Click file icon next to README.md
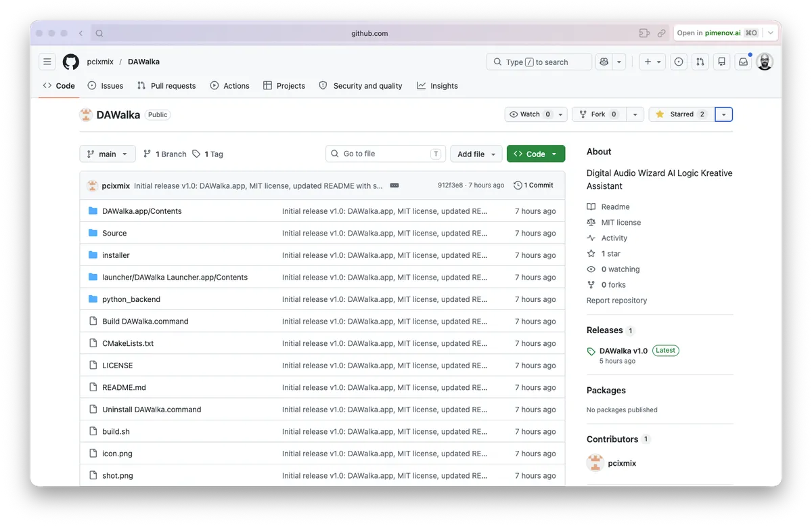812x526 pixels. point(93,387)
